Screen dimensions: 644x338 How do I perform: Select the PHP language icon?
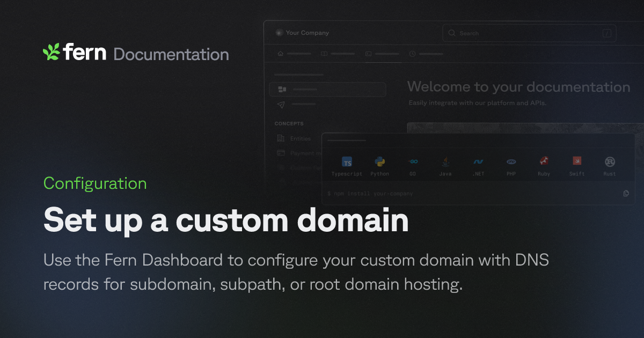click(x=511, y=161)
